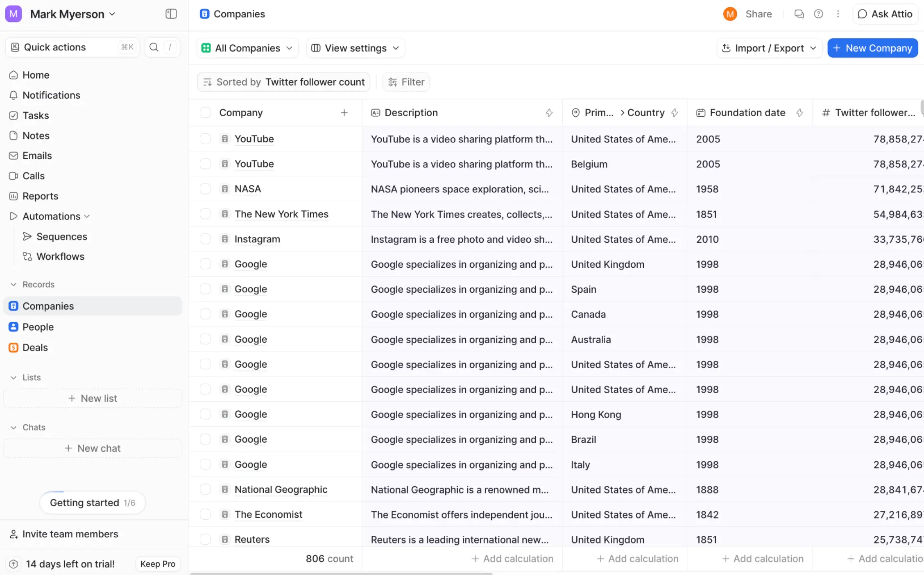Image resolution: width=924 pixels, height=575 pixels.
Task: Check the box for Instagram row
Action: coord(205,239)
